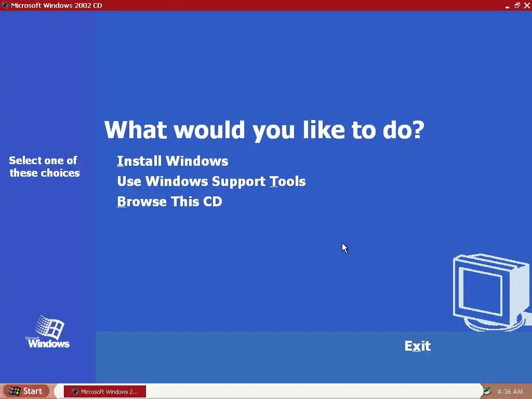Choose Install Windows option

172,161
